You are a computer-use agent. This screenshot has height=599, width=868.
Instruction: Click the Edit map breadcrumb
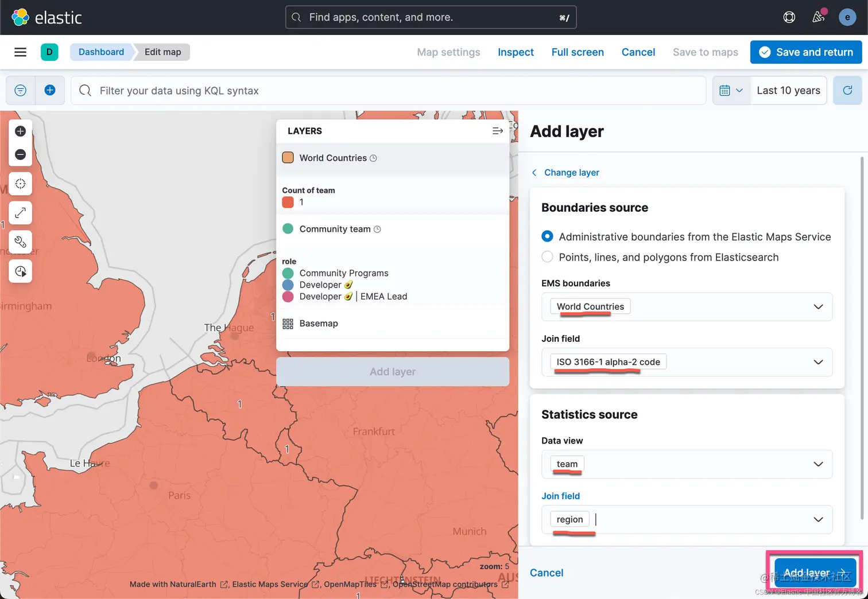click(163, 52)
